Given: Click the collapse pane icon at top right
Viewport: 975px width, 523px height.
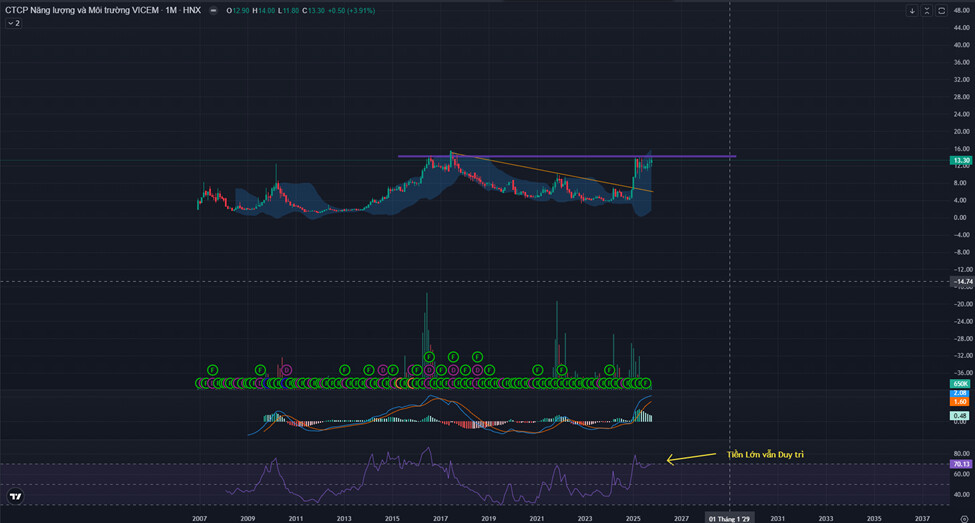Looking at the screenshot, I should coord(926,11).
